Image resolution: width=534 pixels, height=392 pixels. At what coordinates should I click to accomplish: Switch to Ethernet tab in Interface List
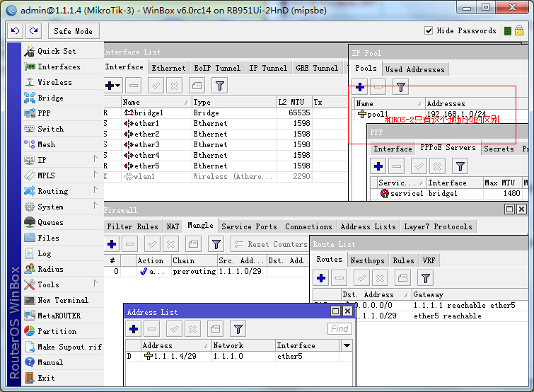pos(168,68)
